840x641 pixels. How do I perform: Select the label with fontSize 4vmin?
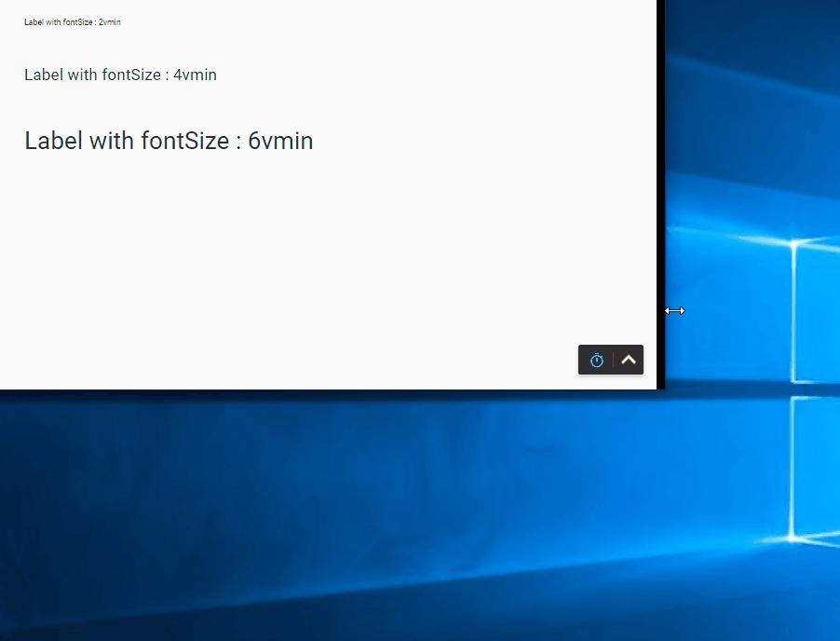(120, 75)
